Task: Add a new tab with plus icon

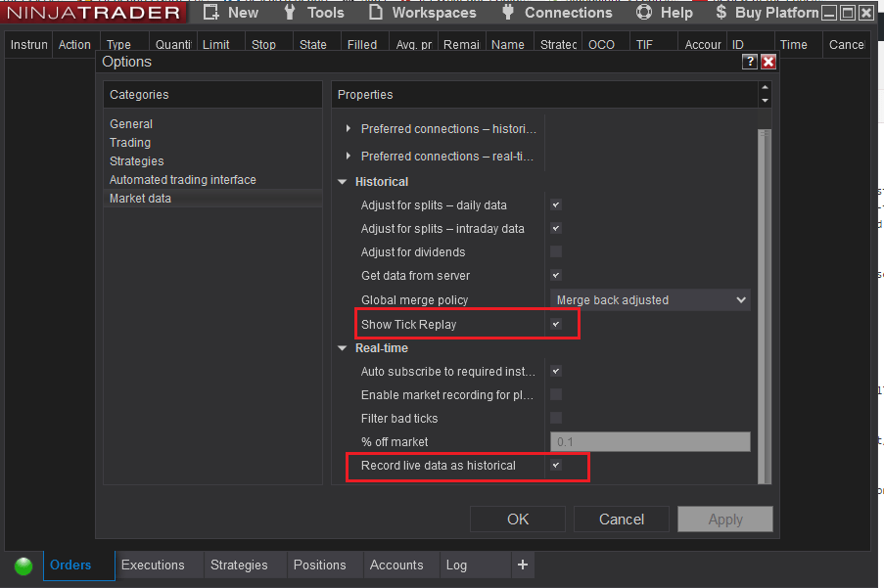Action: pyautogui.click(x=523, y=565)
